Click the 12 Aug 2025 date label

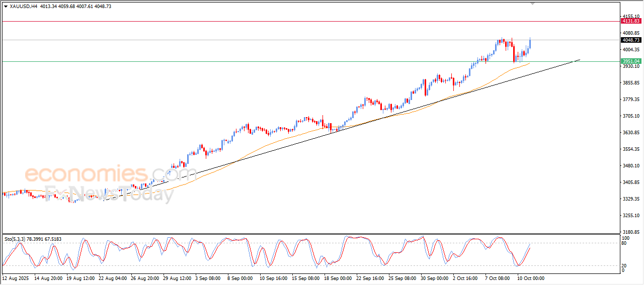16,278
